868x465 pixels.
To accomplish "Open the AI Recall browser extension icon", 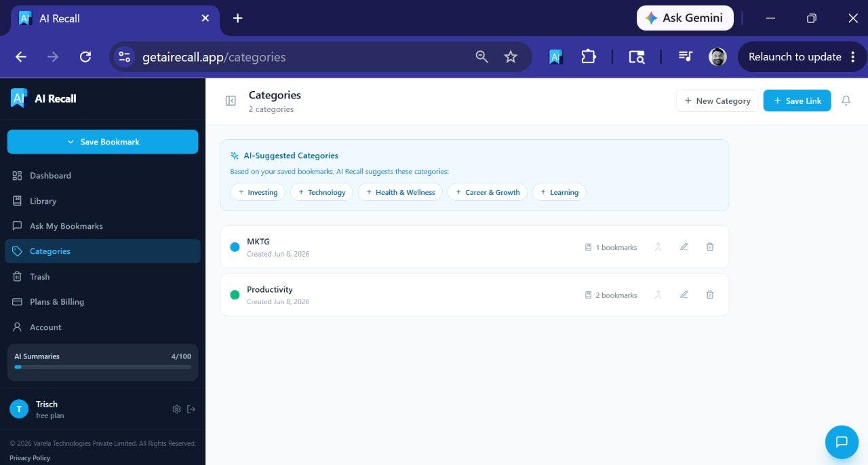I will click(x=555, y=57).
